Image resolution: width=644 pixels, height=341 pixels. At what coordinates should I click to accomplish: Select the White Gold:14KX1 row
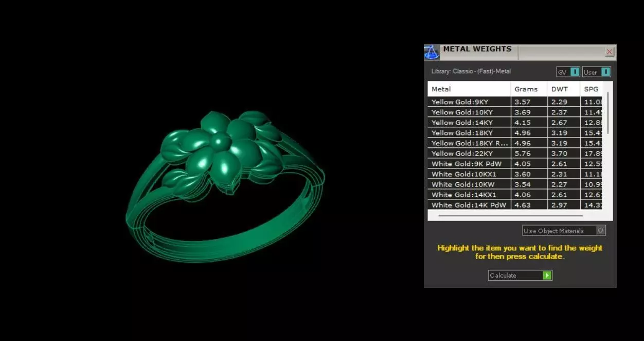tap(515, 195)
